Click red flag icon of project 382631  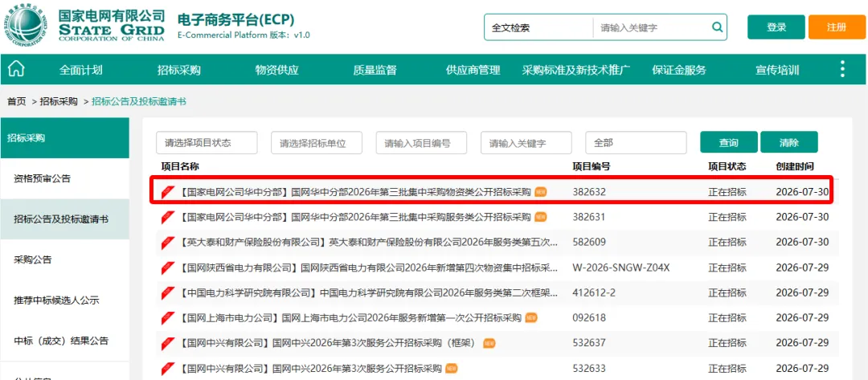(168, 217)
